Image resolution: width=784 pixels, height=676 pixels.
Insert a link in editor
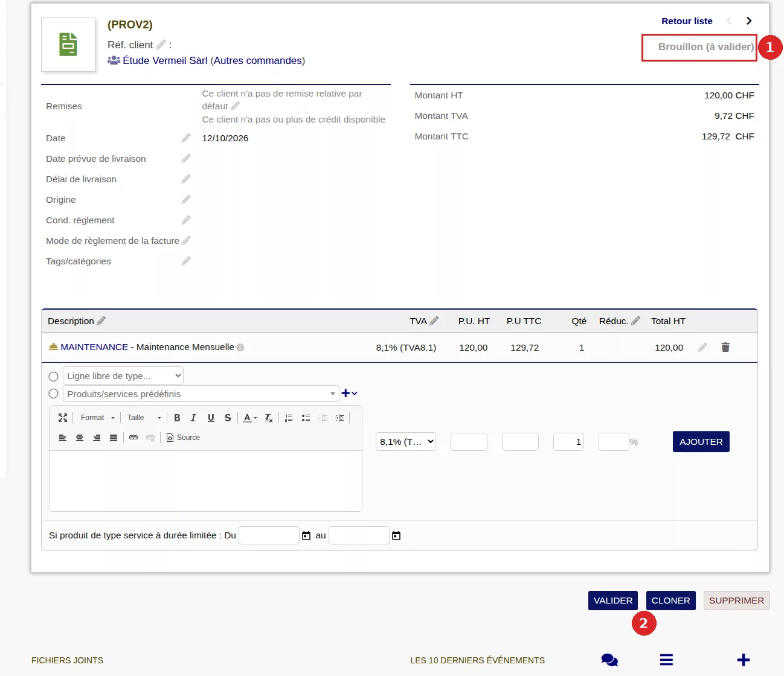[133, 438]
